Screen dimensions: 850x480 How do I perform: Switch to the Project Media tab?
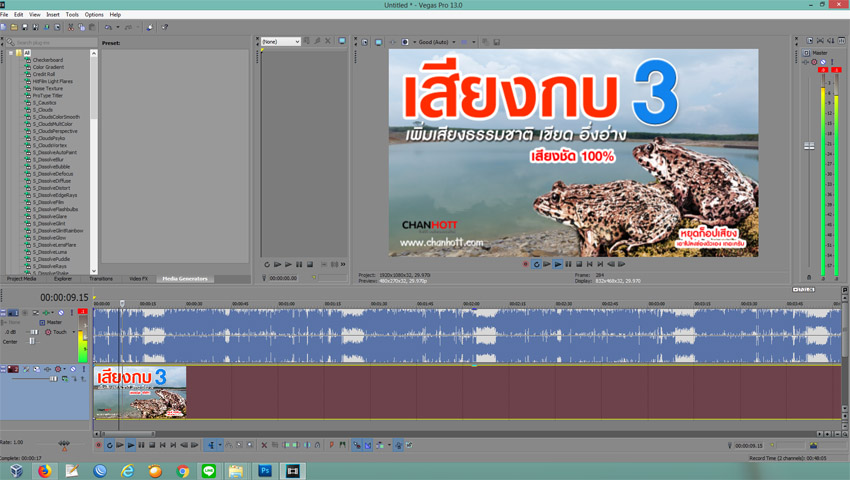[x=21, y=279]
